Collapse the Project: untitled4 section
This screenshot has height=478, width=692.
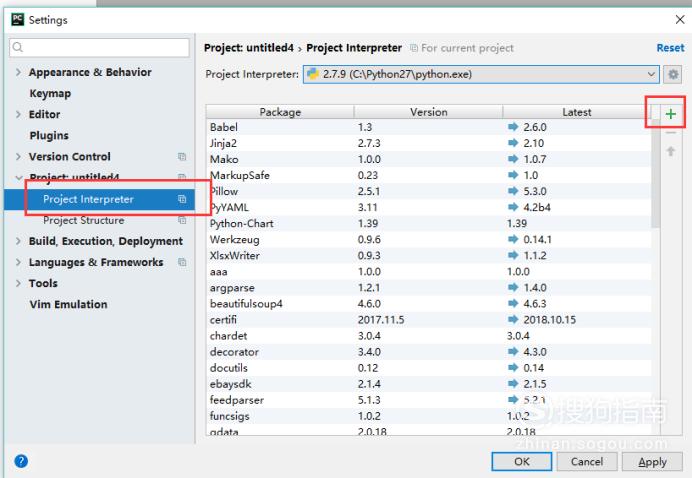tap(19, 177)
